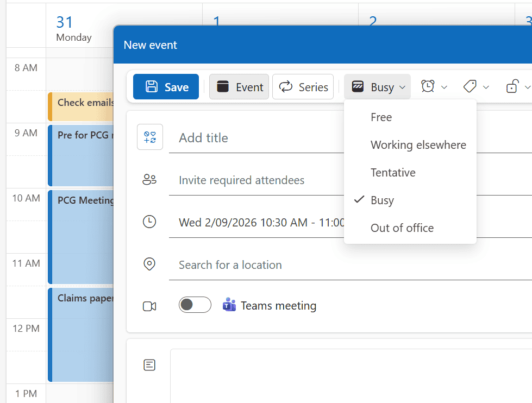Viewport: 532px width, 403px height.
Task: Click the Teams meeting label
Action: tap(279, 306)
